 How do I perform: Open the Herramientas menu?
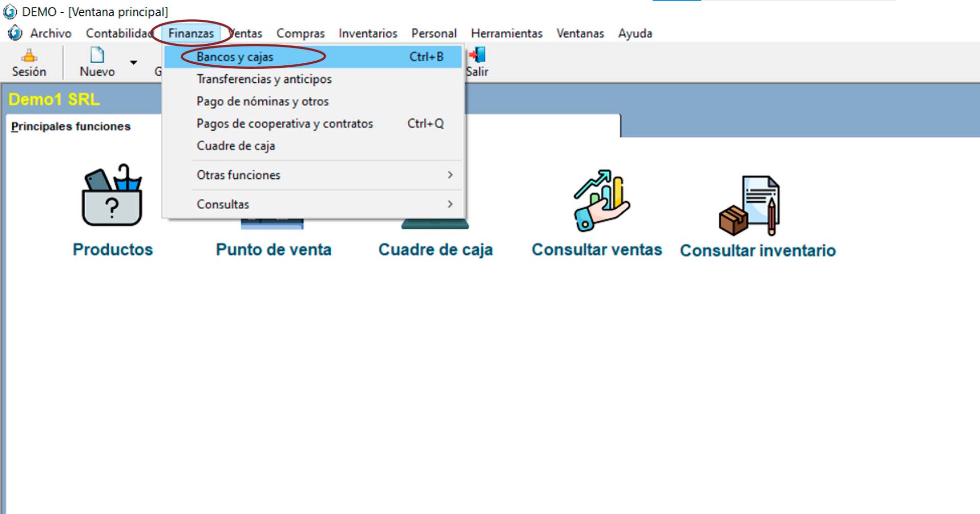[506, 34]
